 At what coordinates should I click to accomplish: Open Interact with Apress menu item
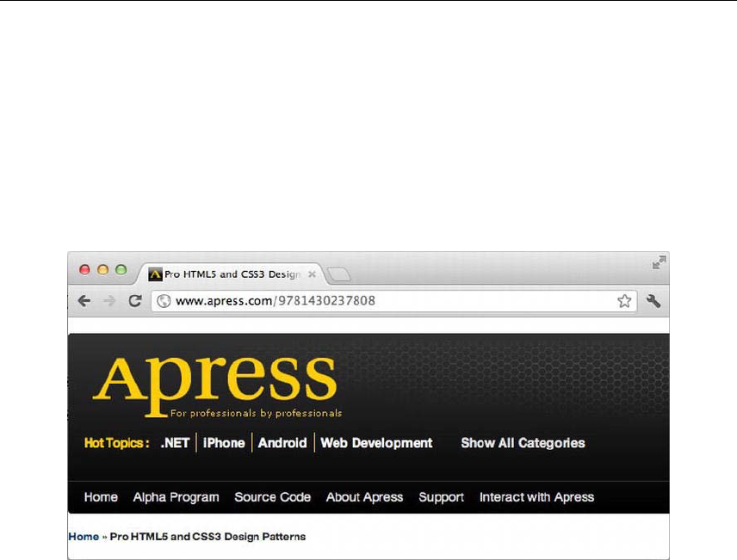click(536, 497)
